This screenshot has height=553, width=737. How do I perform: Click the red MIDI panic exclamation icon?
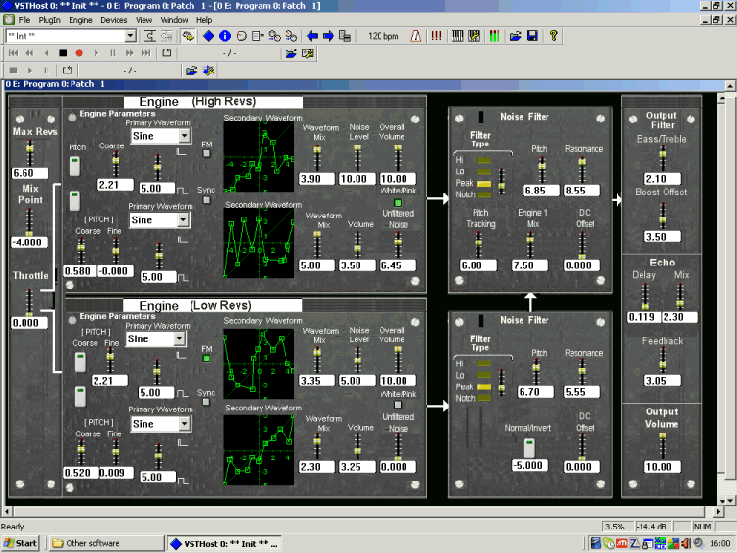pyautogui.click(x=436, y=36)
